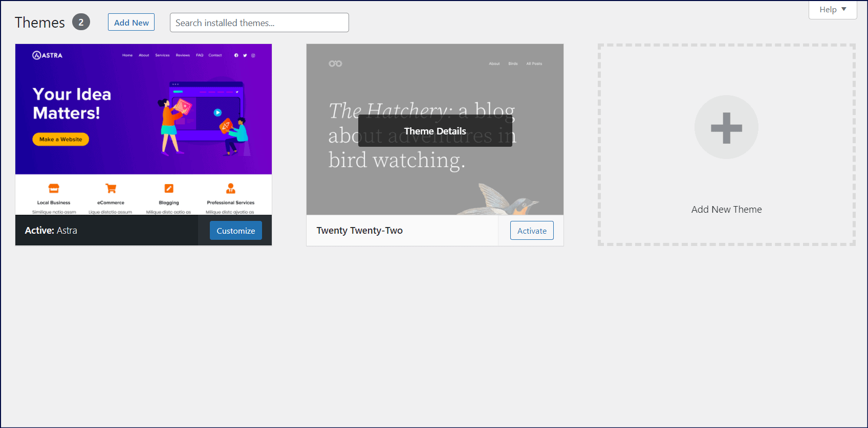
Task: Click the Twitter icon in Astra preview
Action: (245, 55)
